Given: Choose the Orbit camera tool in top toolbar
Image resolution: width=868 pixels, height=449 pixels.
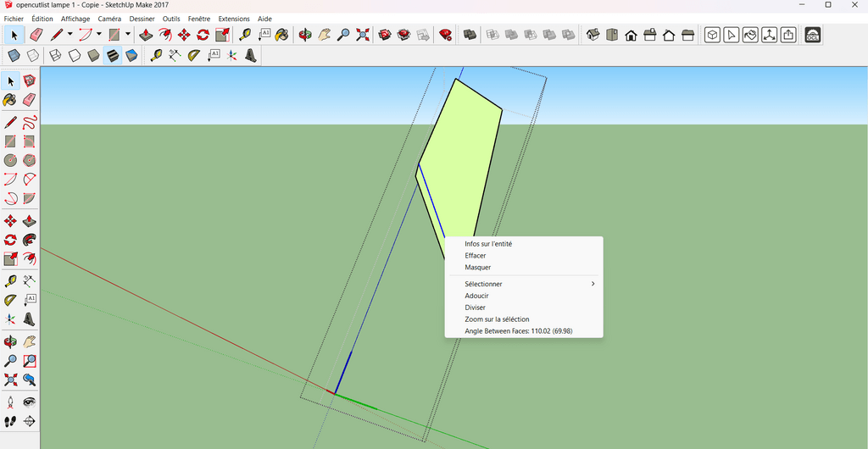Looking at the screenshot, I should [305, 35].
